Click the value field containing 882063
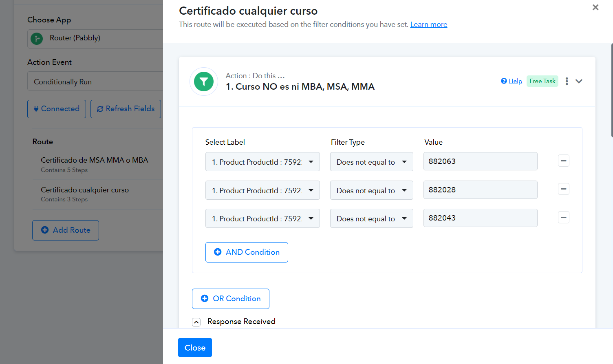613x364 pixels. click(x=480, y=161)
